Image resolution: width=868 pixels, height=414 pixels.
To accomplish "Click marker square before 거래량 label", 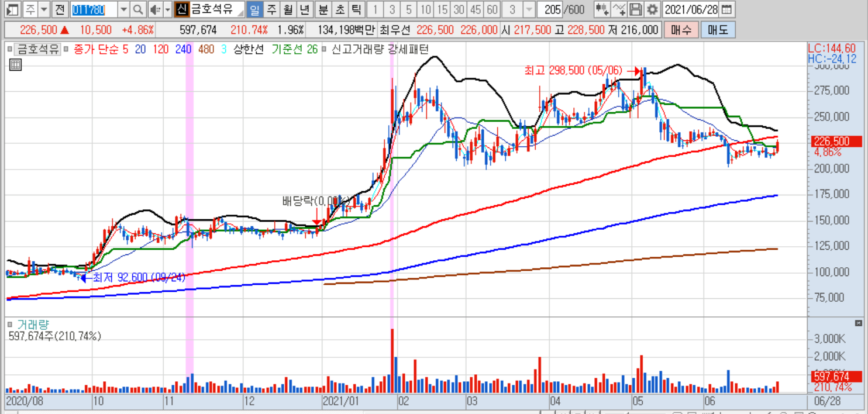I will [x=10, y=323].
